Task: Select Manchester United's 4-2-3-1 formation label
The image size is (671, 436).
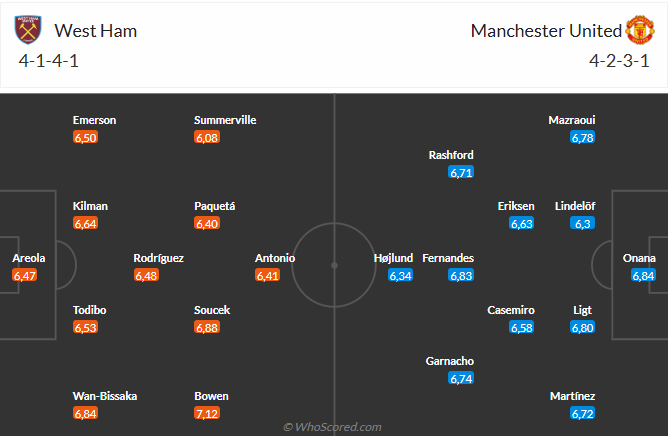Action: 620,61
